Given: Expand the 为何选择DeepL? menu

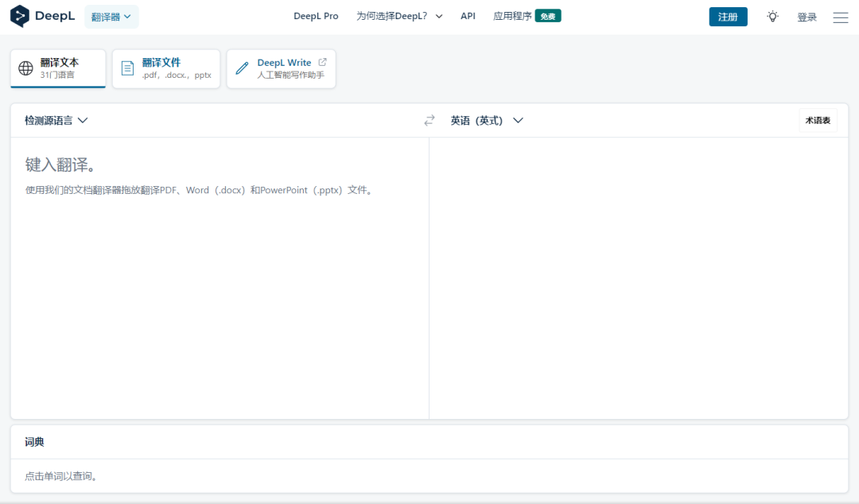Looking at the screenshot, I should pyautogui.click(x=399, y=17).
